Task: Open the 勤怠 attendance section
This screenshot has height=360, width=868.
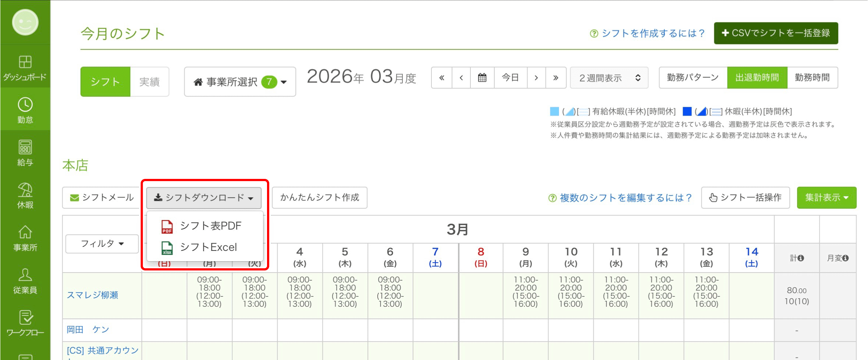Action: coord(25,110)
